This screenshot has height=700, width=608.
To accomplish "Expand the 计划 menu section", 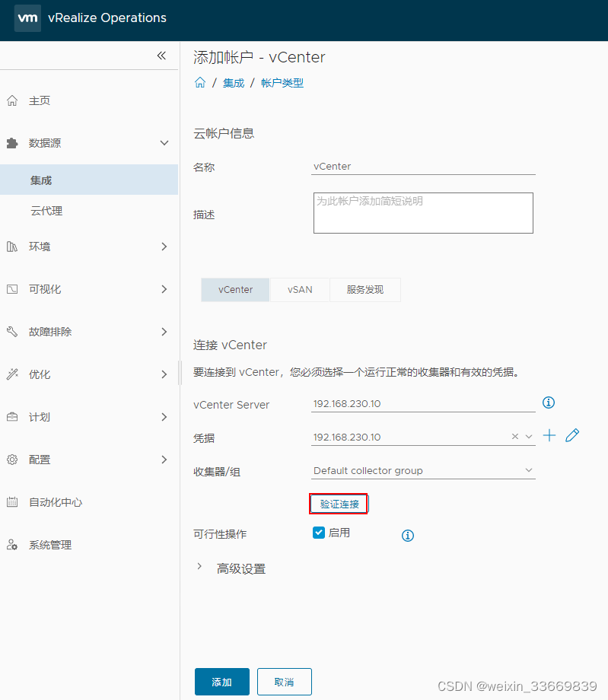I will click(x=164, y=417).
